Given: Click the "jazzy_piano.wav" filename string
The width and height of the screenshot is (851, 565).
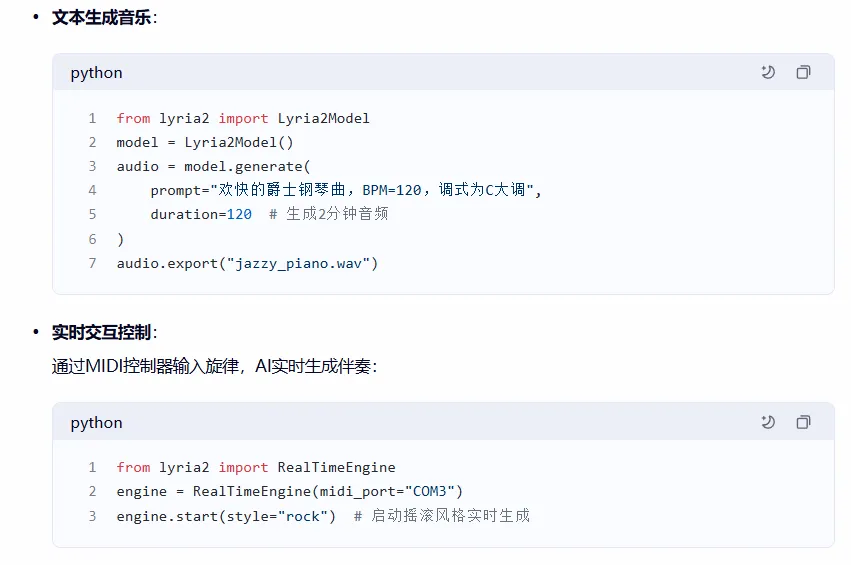Looking at the screenshot, I should tap(302, 263).
